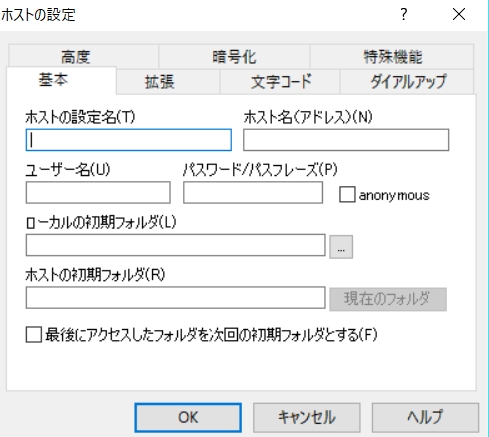Open the ヘルプ button
This screenshot has width=489, height=437.
[425, 418]
